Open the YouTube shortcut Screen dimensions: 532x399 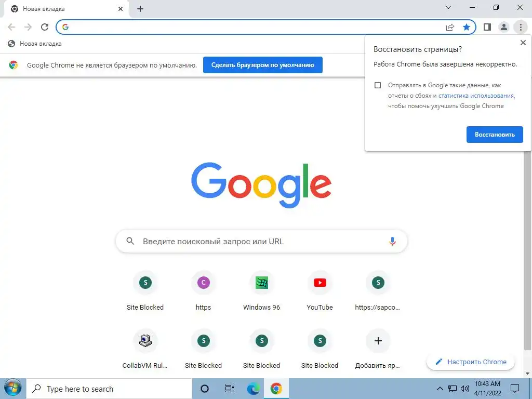click(320, 290)
